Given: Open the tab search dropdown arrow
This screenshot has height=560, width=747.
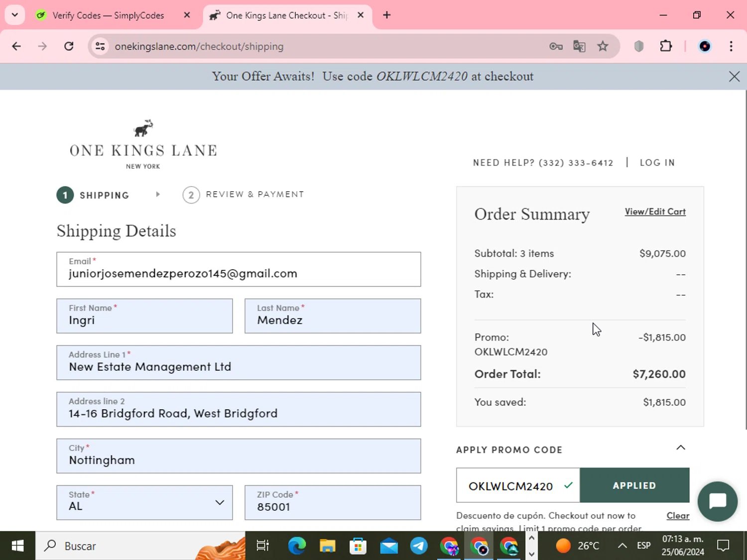Looking at the screenshot, I should tap(14, 15).
